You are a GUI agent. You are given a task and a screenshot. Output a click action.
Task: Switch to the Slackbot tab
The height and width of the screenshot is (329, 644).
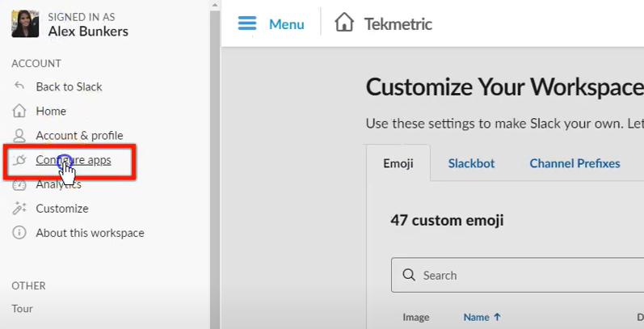coord(471,163)
